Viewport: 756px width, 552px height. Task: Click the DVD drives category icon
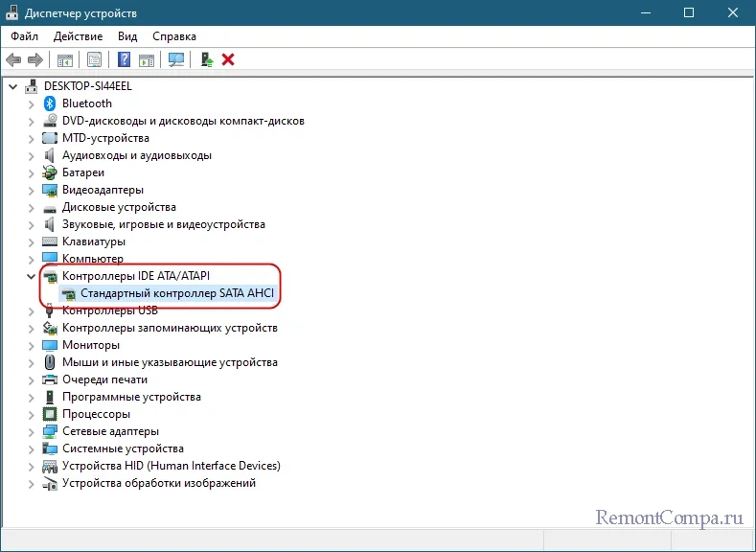tap(50, 121)
